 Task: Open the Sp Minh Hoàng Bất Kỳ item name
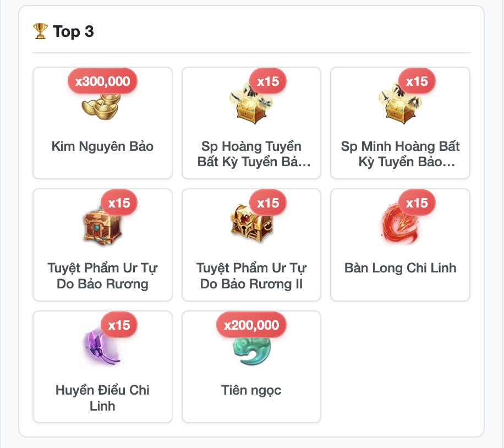click(x=401, y=154)
